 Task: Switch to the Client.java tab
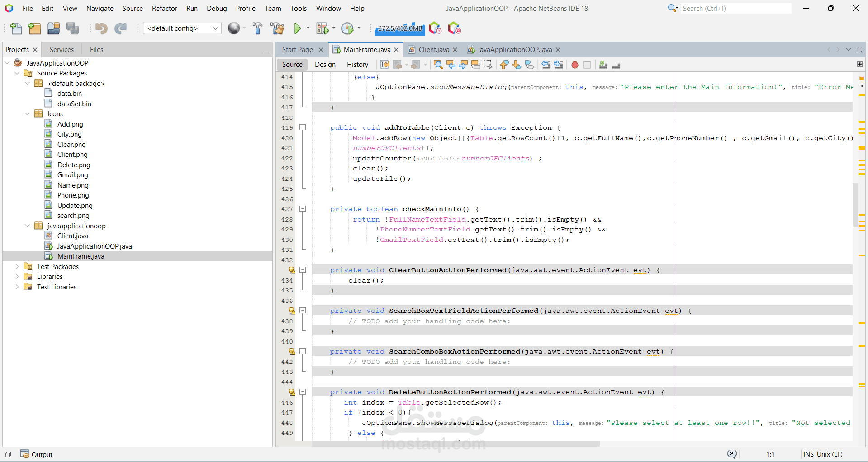[x=433, y=50]
